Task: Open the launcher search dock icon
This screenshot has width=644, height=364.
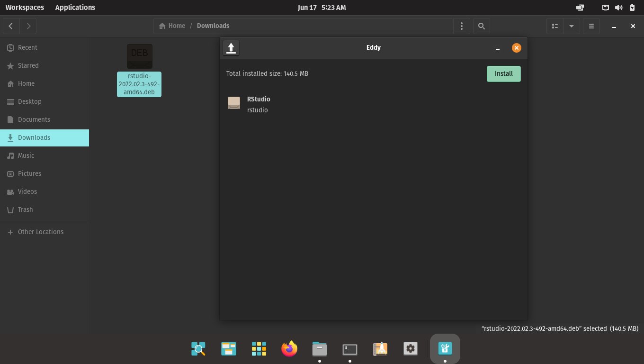Action: 198,349
